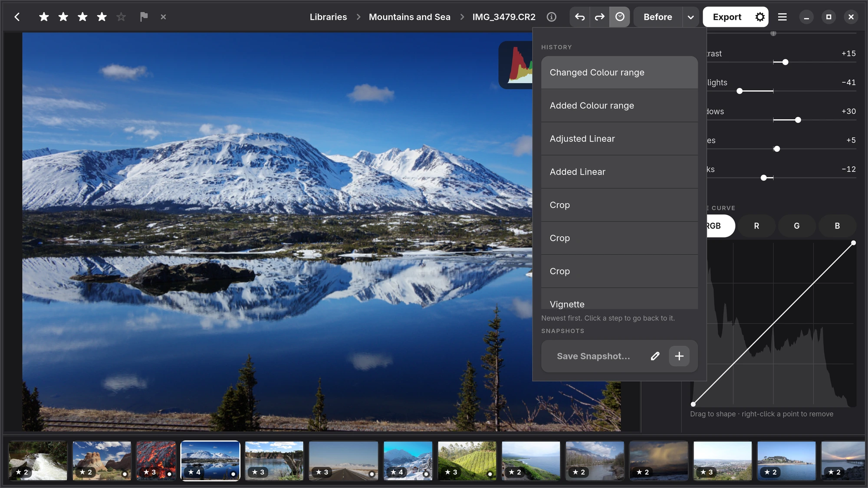868x488 pixels.
Task: Switch curve to G channel
Action: coord(797,226)
